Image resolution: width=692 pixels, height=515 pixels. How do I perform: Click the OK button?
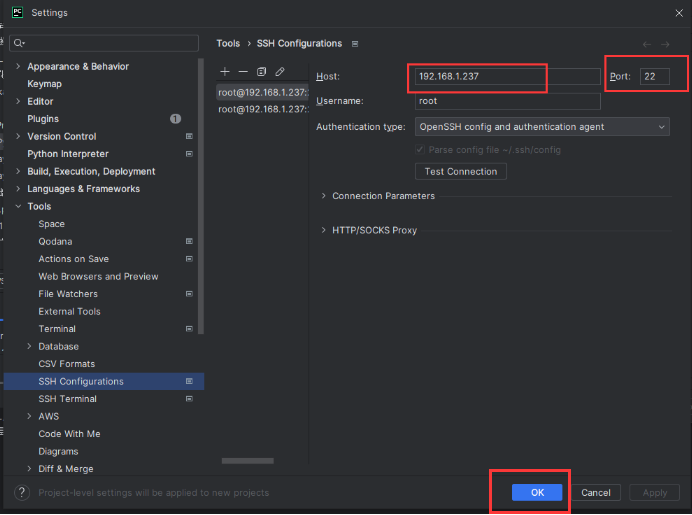pos(537,493)
